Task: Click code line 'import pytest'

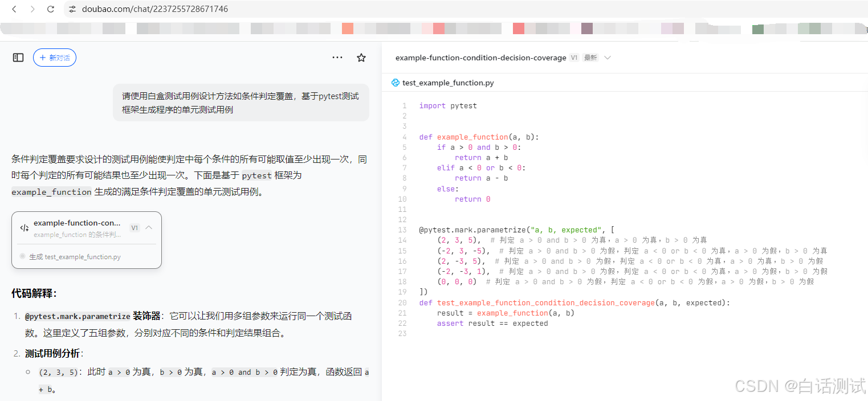Action: (x=448, y=105)
